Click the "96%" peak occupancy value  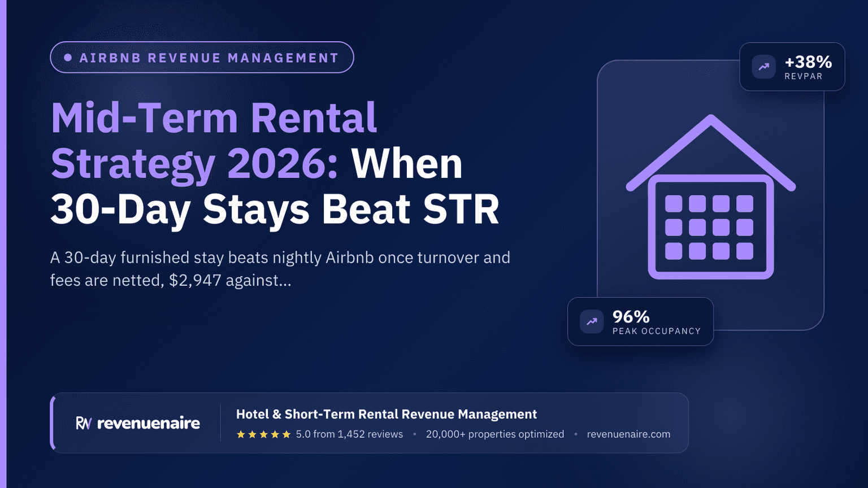pyautogui.click(x=631, y=316)
